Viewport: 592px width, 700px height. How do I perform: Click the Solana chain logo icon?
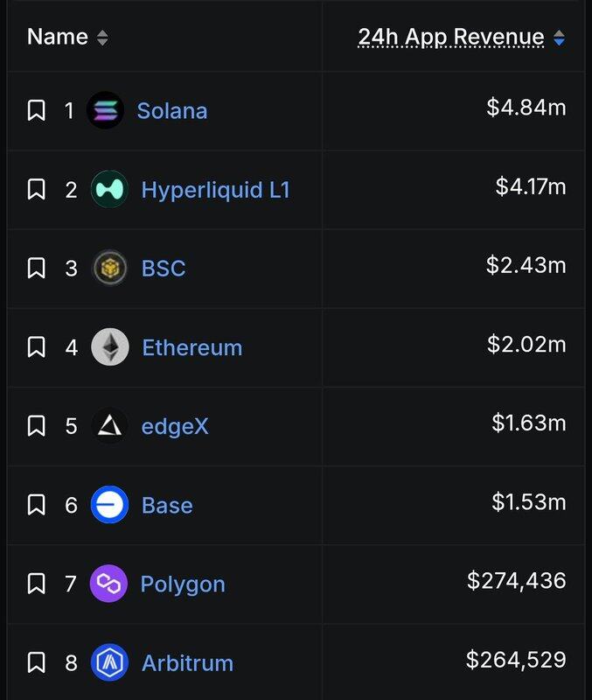click(106, 111)
